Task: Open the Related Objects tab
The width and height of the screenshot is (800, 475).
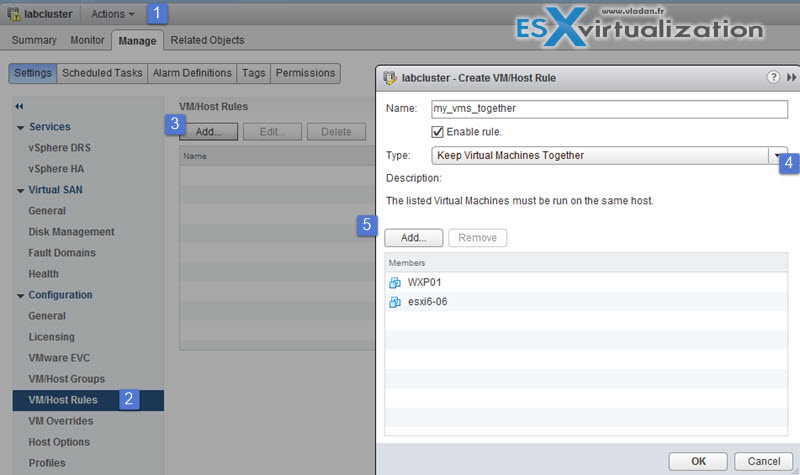Action: coord(207,40)
